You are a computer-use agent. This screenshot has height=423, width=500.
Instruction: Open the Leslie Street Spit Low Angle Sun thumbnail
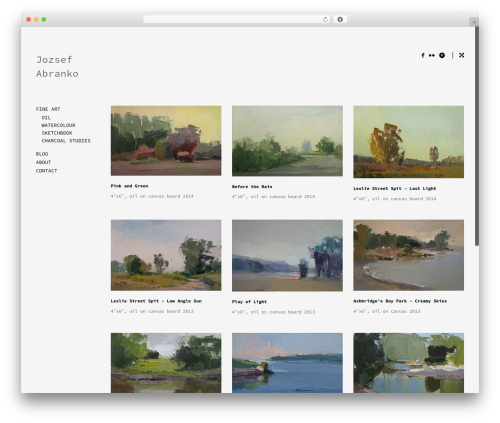click(x=166, y=255)
